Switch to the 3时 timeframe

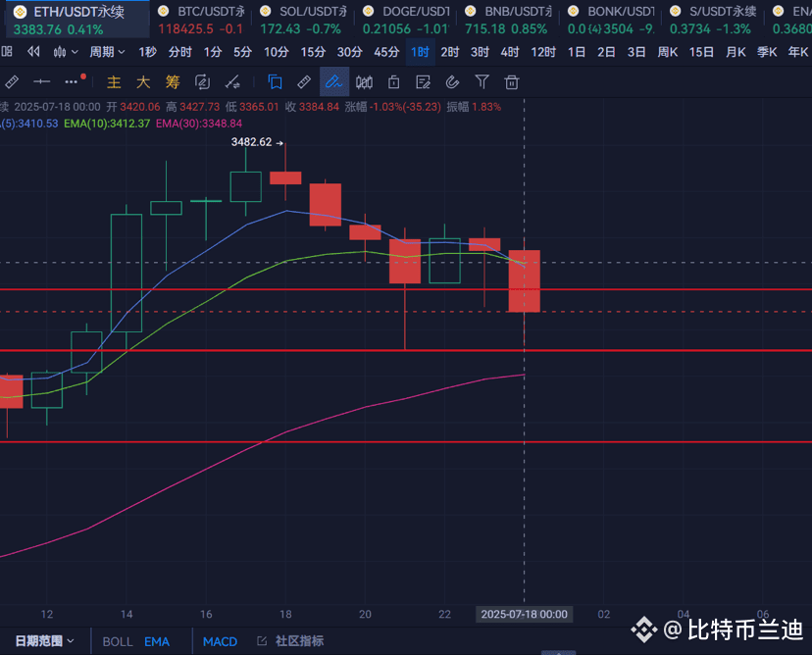tap(480, 52)
